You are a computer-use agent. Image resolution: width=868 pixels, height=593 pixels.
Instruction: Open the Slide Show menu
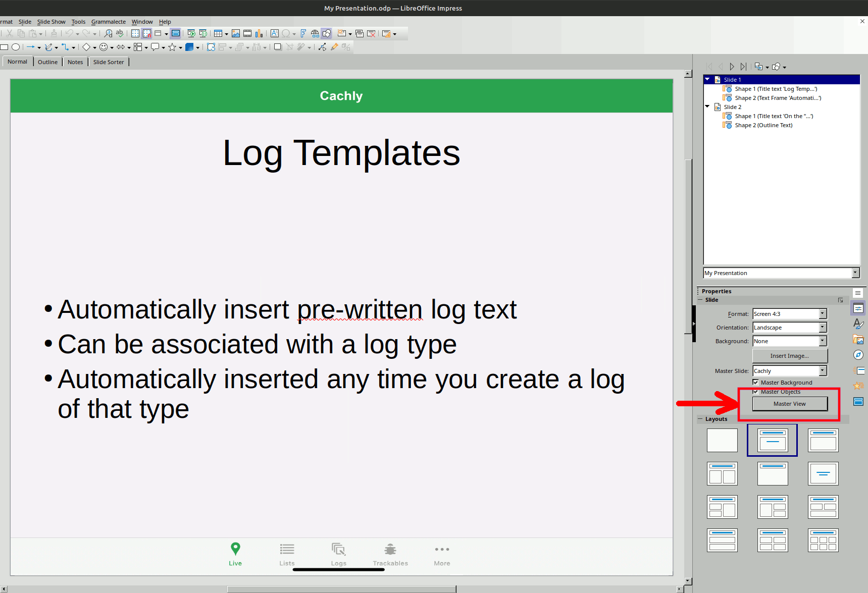click(51, 22)
